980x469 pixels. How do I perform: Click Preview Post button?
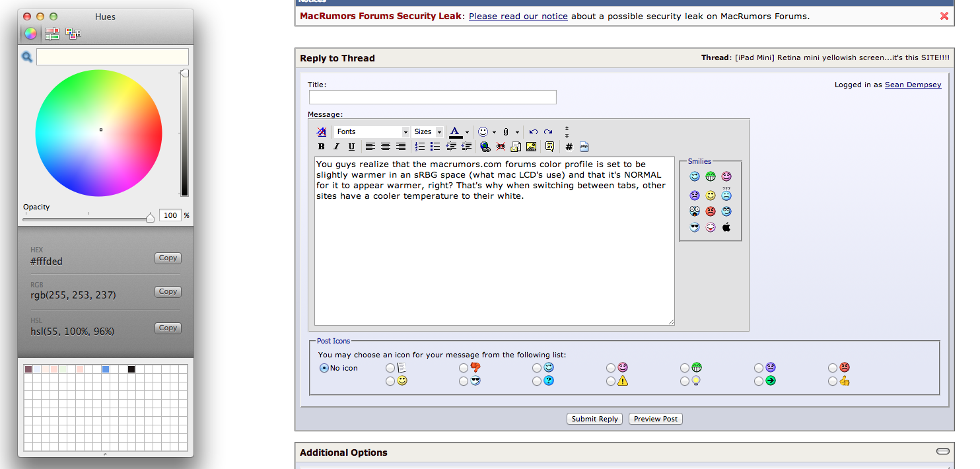[655, 419]
